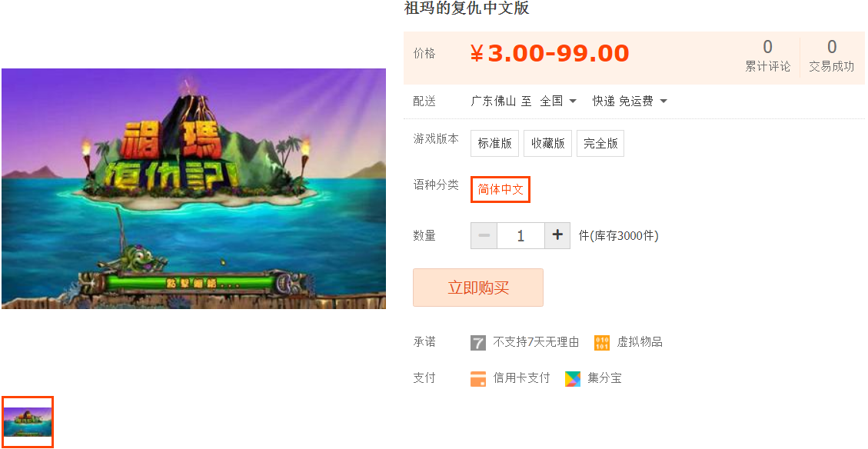Click the 虚拟物品 promise label

640,342
